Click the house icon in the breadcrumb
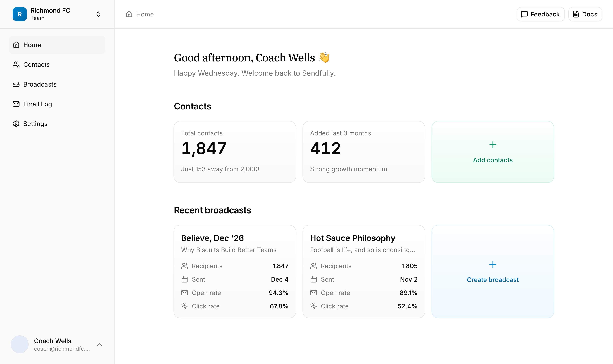 coord(129,14)
